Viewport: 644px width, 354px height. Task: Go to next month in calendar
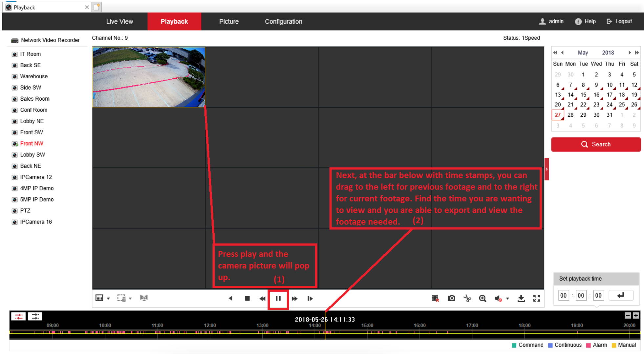click(630, 52)
